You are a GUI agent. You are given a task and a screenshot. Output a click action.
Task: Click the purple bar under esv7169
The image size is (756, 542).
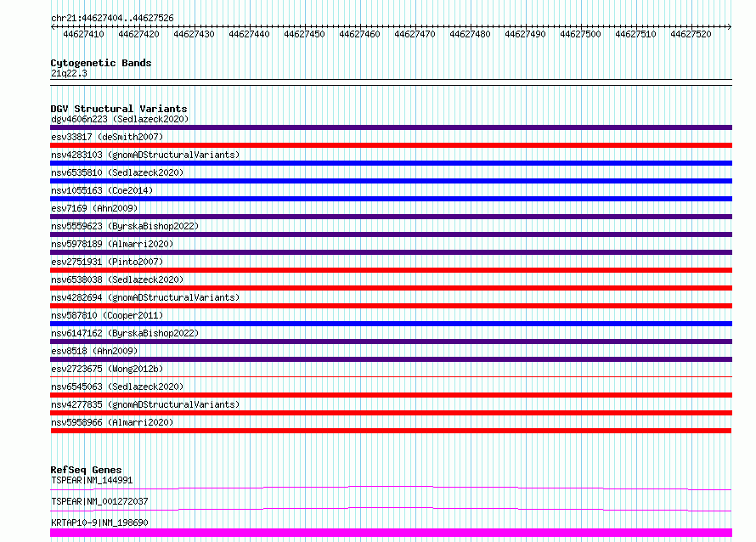391,217
